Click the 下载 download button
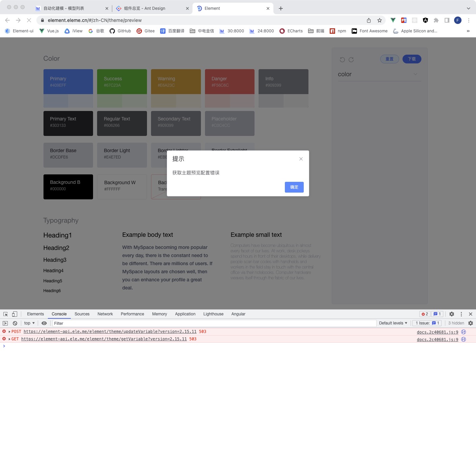This screenshot has width=476, height=453. [x=412, y=59]
